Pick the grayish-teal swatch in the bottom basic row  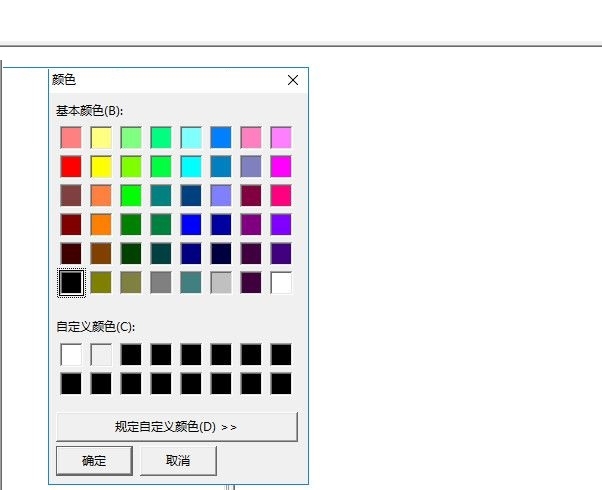[x=191, y=283]
